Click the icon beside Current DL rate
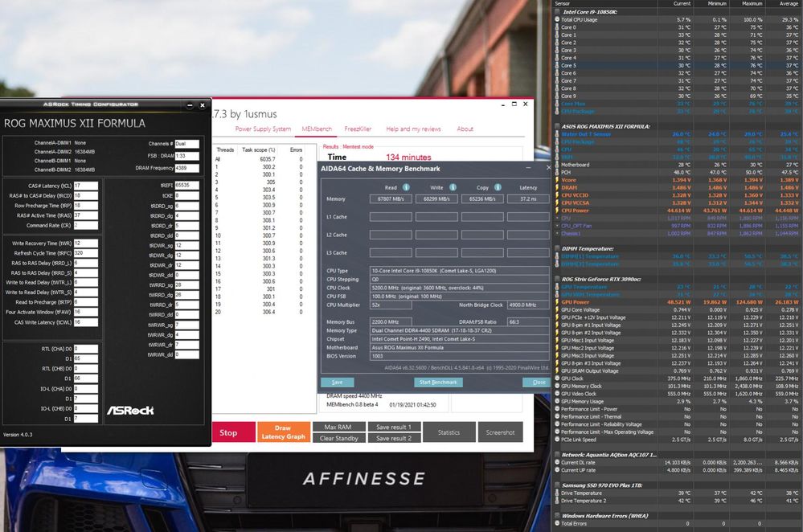 (x=557, y=462)
